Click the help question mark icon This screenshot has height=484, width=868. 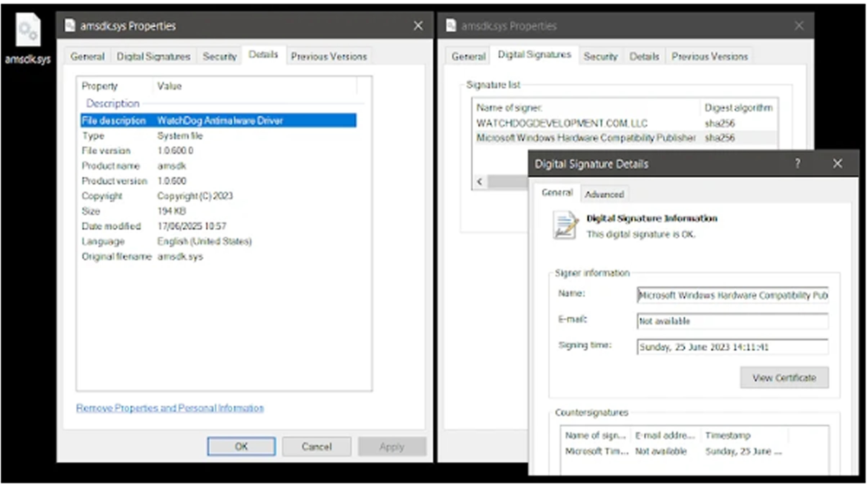(x=797, y=163)
